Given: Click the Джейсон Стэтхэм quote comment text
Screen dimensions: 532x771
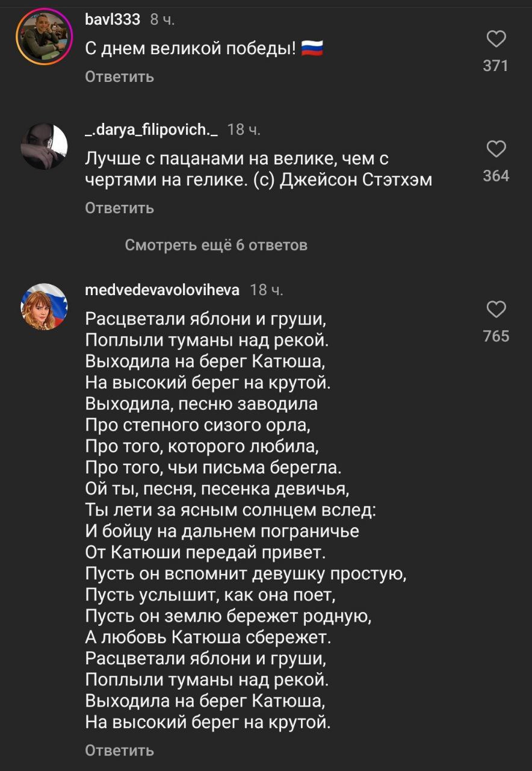Looking at the screenshot, I should click(x=258, y=169).
